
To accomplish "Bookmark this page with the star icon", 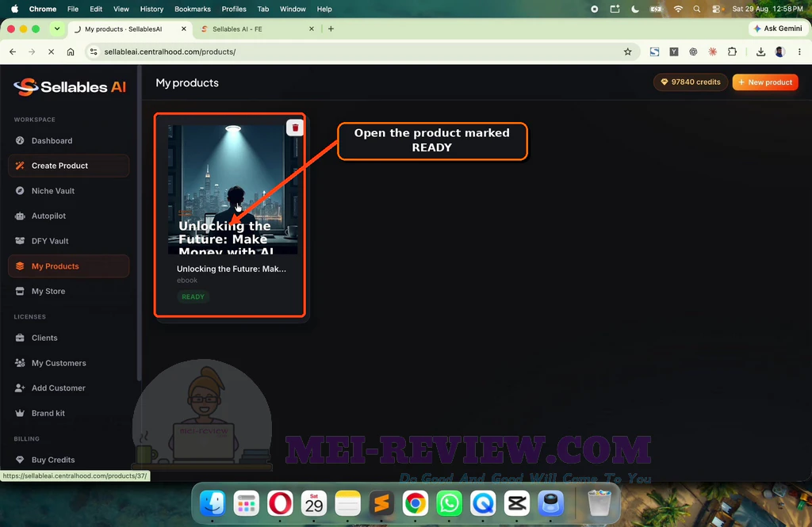I will coord(628,52).
